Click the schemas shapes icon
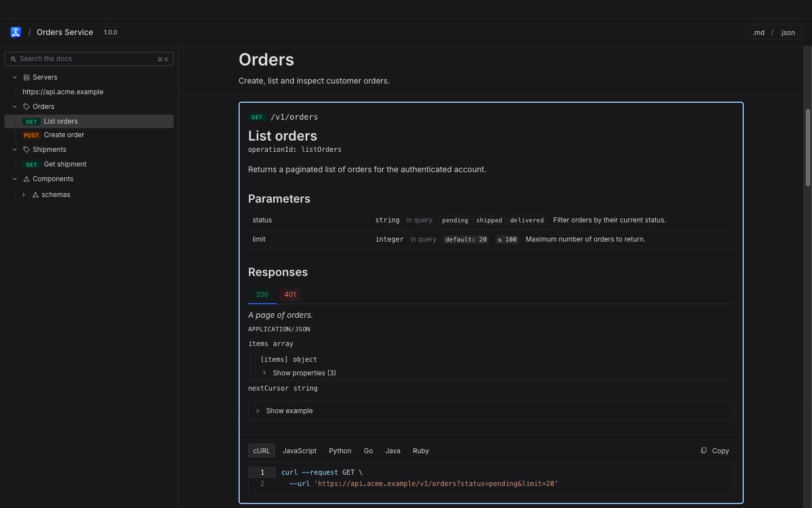Image resolution: width=812 pixels, height=508 pixels. coord(36,195)
